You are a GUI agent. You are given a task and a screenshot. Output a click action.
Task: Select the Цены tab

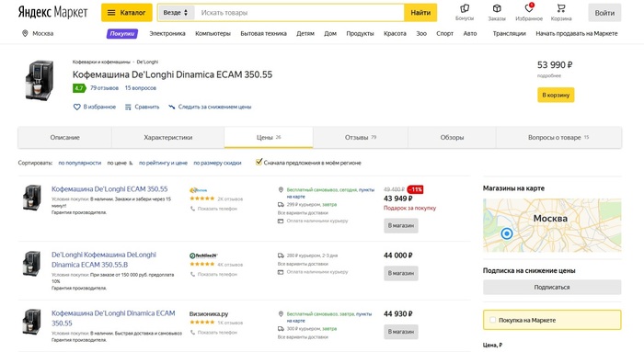pyautogui.click(x=269, y=138)
